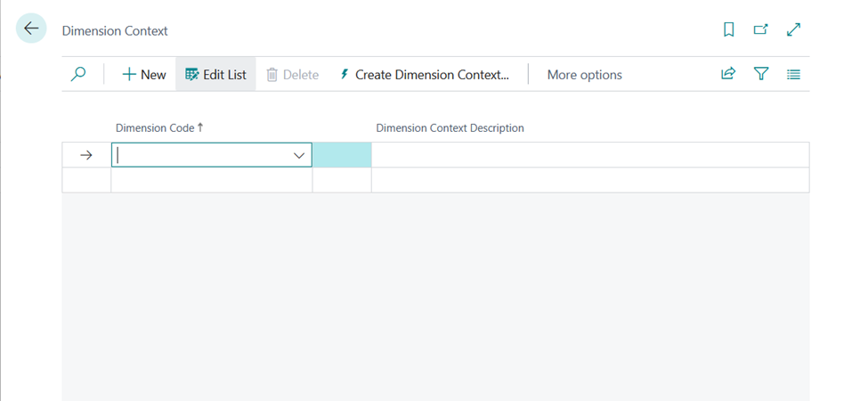Click the Delete action
868x401 pixels.
pos(292,75)
